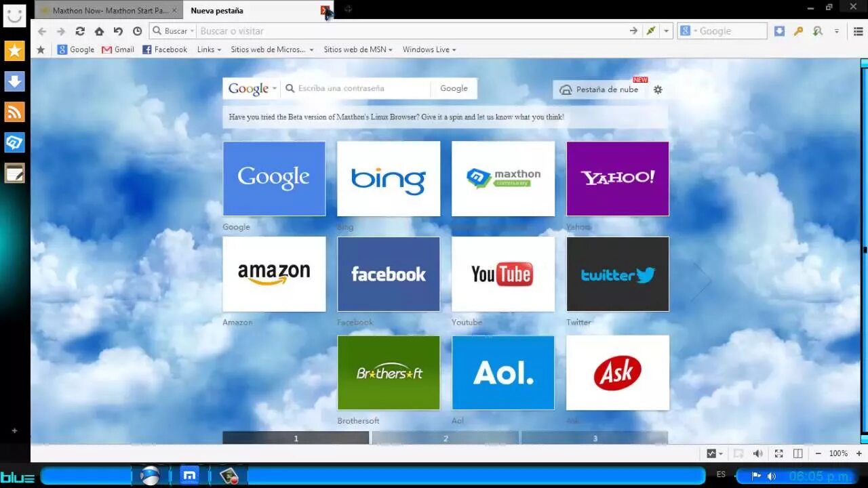Open the YouTube quick access tile
Viewport: 868px width, 488px height.
click(503, 274)
